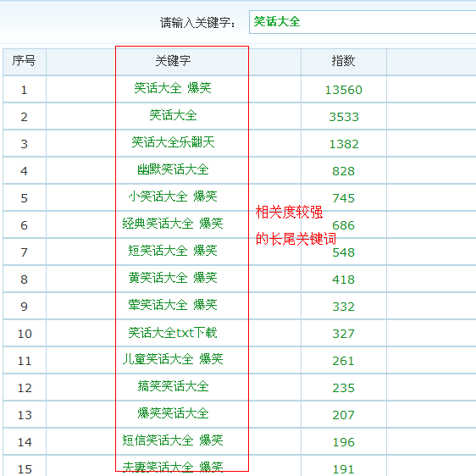Select the keyword 笑话大全乐翻天
Viewport: 476px width, 476px height.
click(173, 142)
